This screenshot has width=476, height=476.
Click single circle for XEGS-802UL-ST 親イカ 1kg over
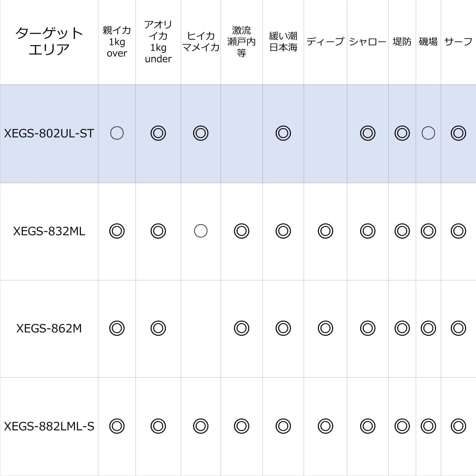[117, 133]
